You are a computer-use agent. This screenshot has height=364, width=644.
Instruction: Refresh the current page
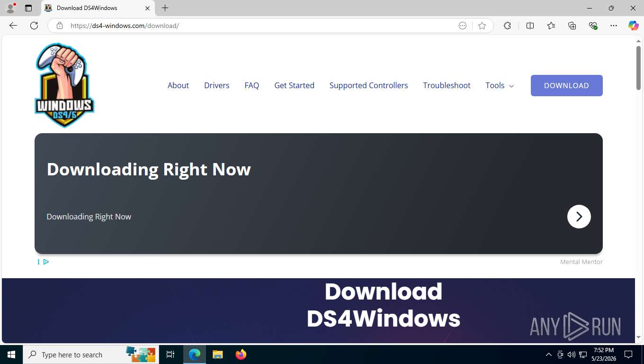(34, 26)
